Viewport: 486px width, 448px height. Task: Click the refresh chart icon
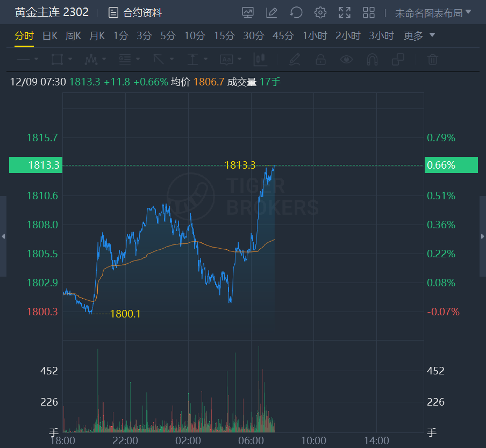click(296, 12)
